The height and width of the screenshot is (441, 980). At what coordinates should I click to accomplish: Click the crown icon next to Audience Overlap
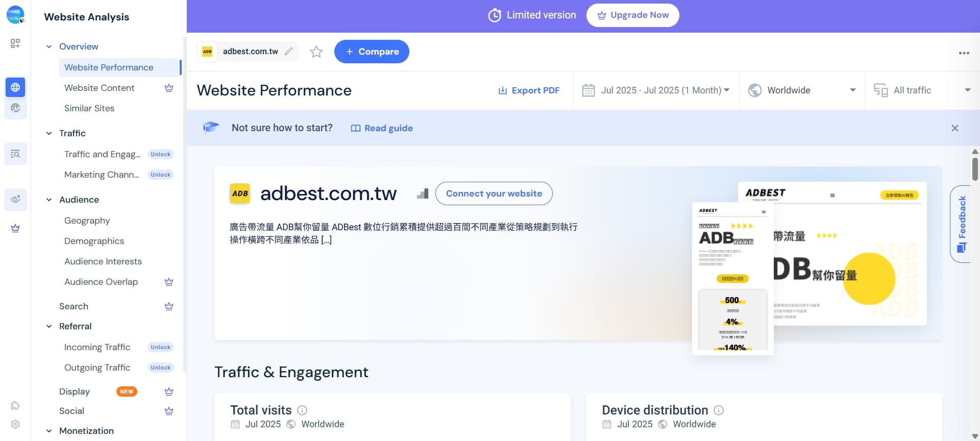(169, 282)
